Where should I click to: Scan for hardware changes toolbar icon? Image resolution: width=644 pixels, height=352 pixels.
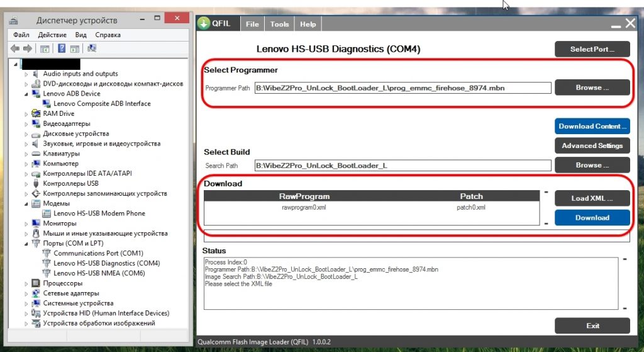pyautogui.click(x=92, y=48)
